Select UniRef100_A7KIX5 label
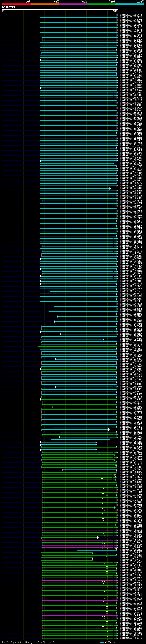146x644 pixels. (x=131, y=85)
